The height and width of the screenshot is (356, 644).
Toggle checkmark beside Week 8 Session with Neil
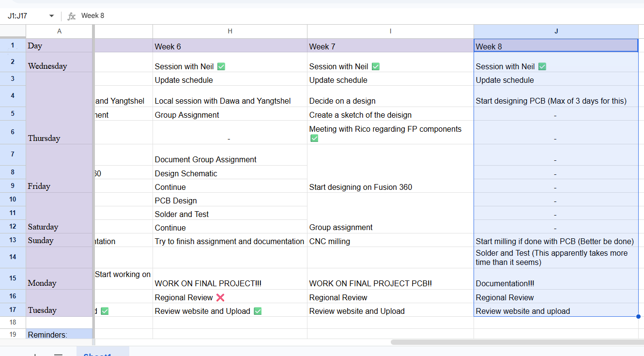[x=542, y=66]
